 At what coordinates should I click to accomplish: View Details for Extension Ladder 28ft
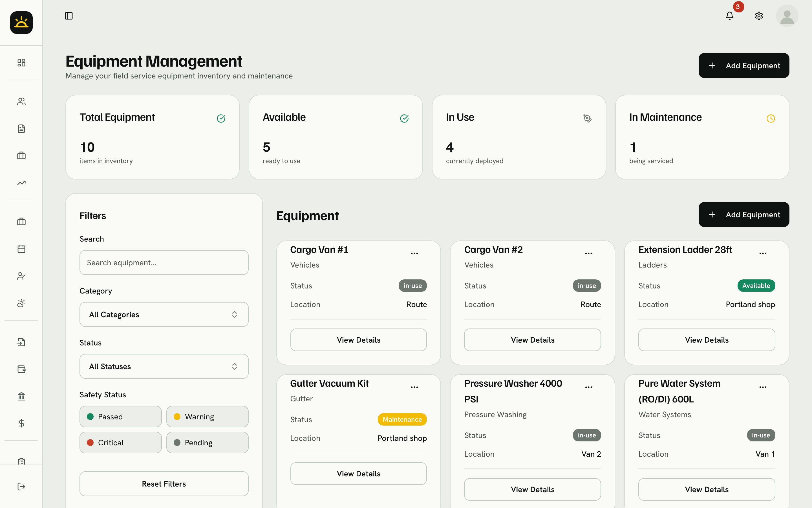pos(707,340)
